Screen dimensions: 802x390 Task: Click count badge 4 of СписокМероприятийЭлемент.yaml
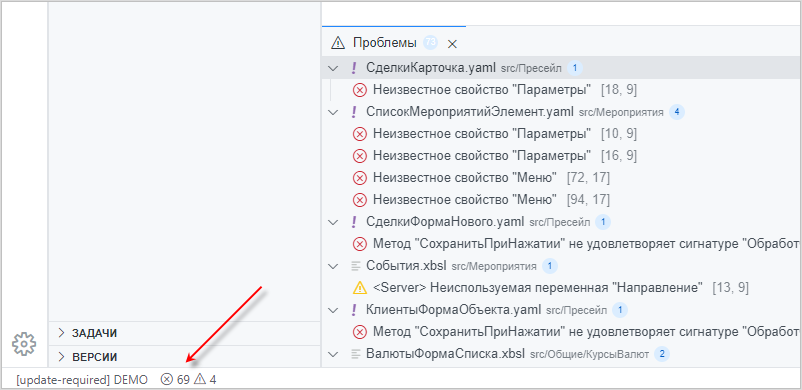(677, 112)
